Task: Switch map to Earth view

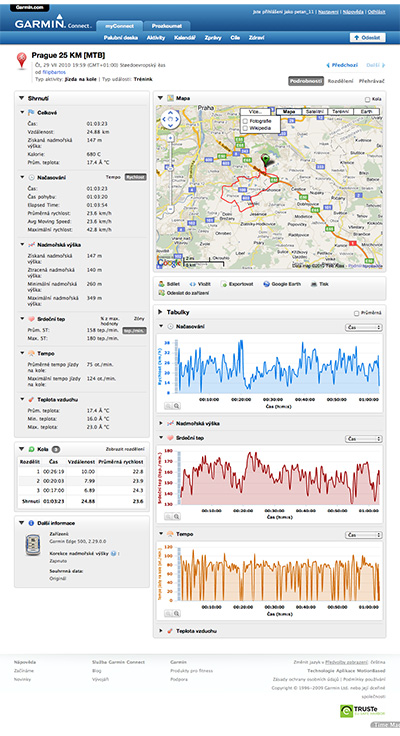Action: (x=366, y=112)
